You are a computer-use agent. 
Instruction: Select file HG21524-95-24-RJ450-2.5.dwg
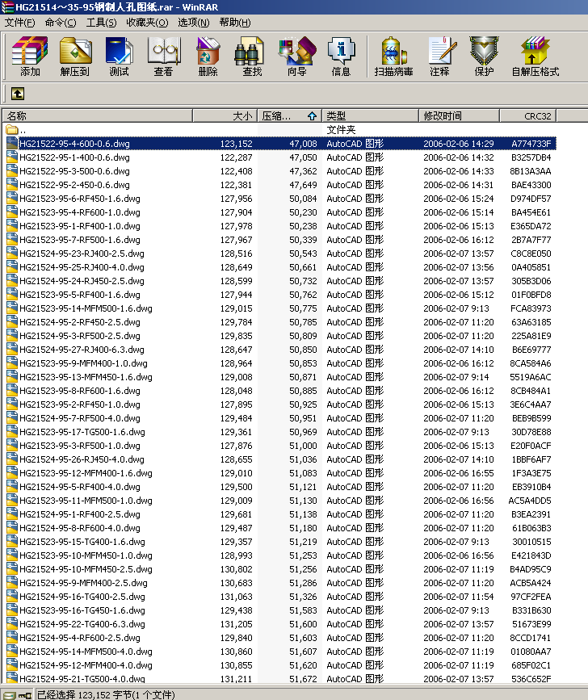tap(82, 281)
